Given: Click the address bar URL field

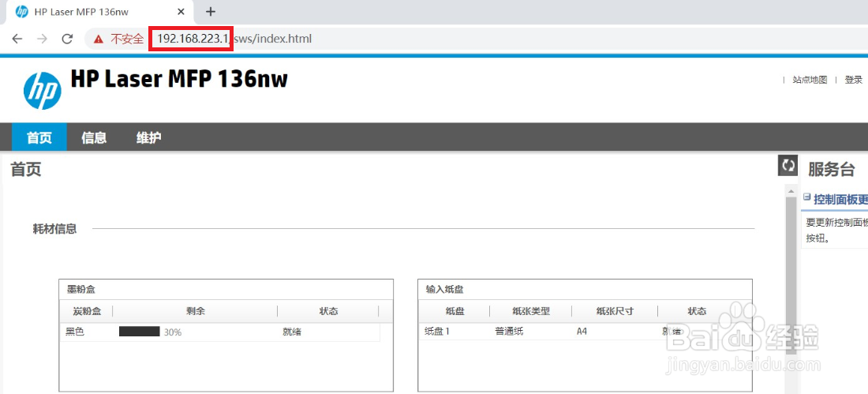Looking at the screenshot, I should point(476,39).
